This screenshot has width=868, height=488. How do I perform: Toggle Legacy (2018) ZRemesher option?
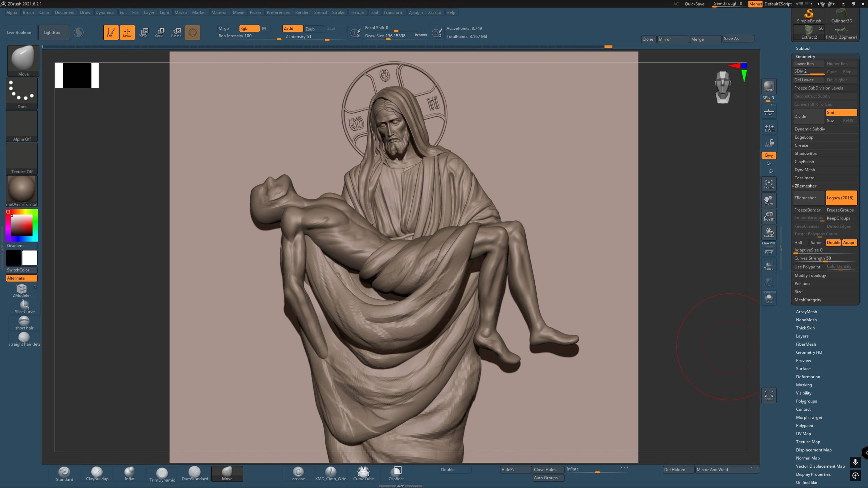click(x=841, y=198)
